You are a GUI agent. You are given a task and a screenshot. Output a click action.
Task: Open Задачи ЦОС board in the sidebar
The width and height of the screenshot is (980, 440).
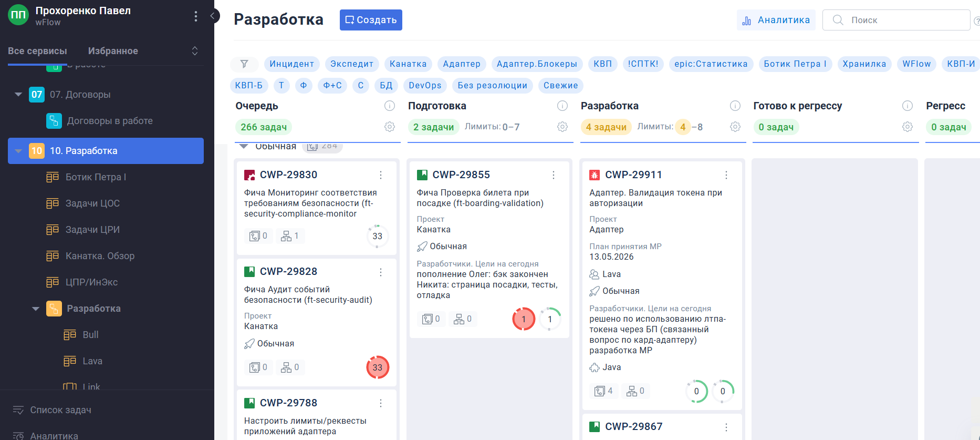[92, 203]
